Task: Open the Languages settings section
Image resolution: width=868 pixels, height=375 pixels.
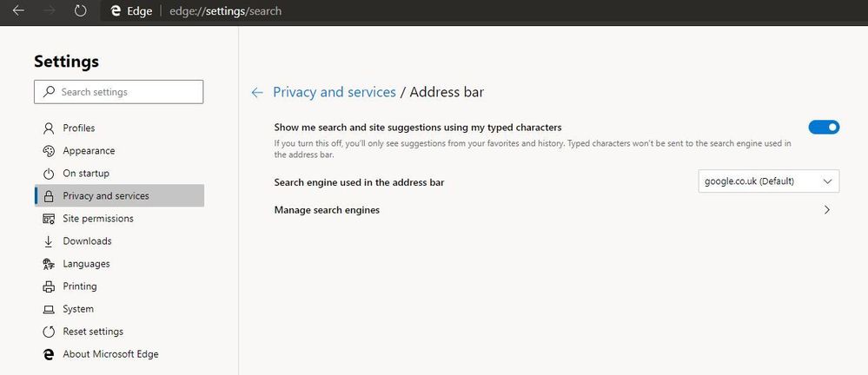Action: 119,264
